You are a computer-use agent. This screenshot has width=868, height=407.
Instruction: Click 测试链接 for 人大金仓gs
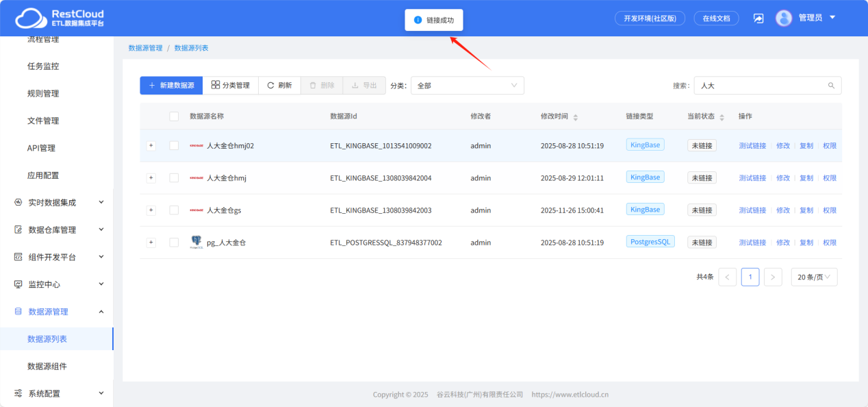[x=752, y=210]
